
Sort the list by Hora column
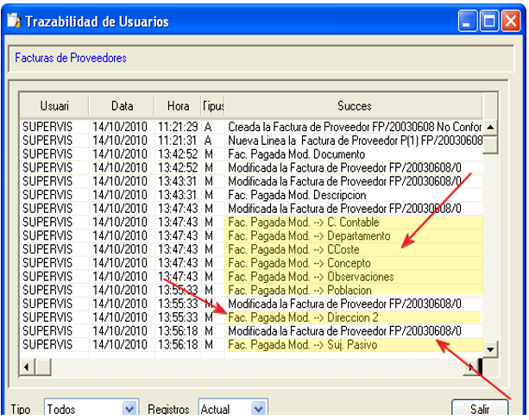pos(178,106)
